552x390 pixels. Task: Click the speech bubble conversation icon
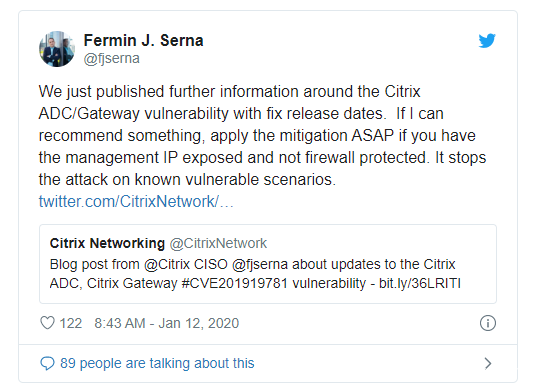click(x=47, y=363)
